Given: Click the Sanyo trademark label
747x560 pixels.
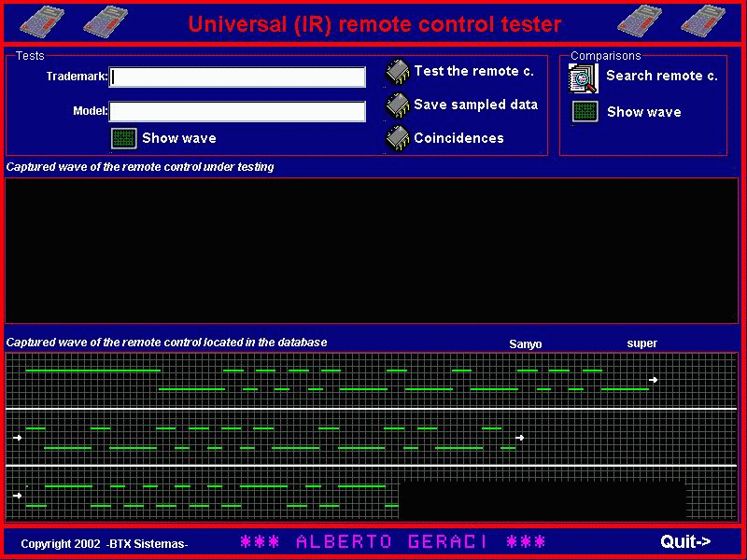Looking at the screenshot, I should point(526,344).
